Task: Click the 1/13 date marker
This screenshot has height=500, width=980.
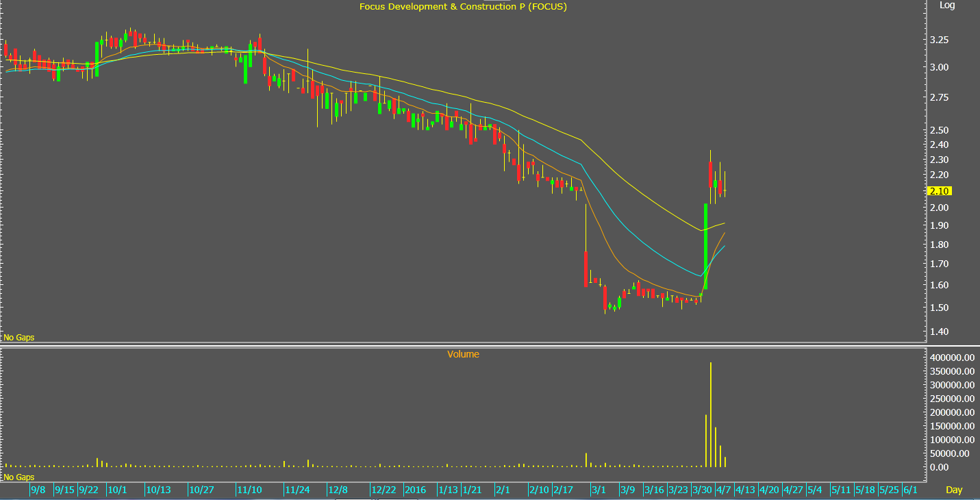Action: (x=448, y=490)
